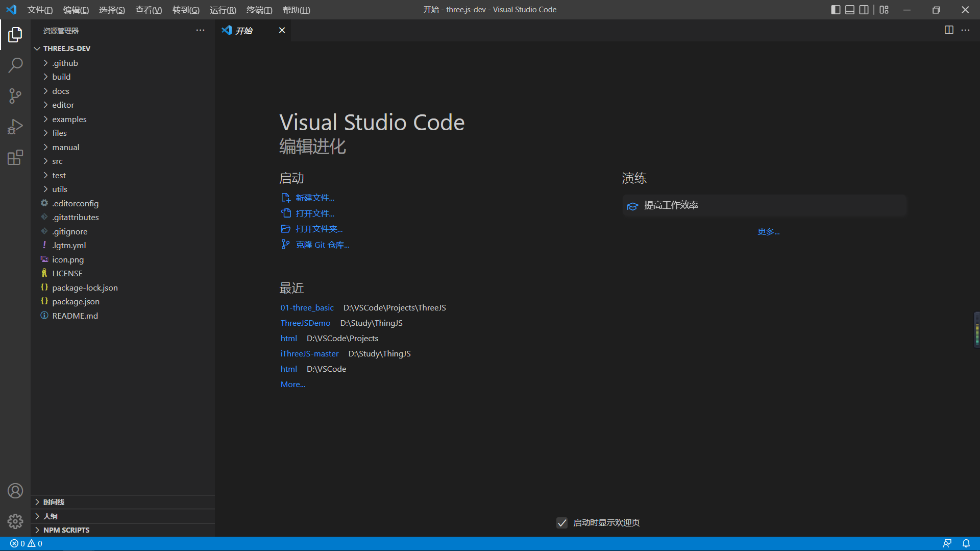Open icon.png file
This screenshot has height=551, width=980.
tap(68, 259)
